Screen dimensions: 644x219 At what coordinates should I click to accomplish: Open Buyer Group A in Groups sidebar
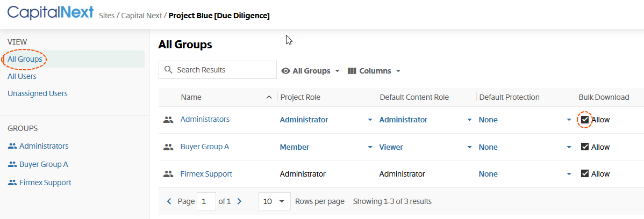44,164
